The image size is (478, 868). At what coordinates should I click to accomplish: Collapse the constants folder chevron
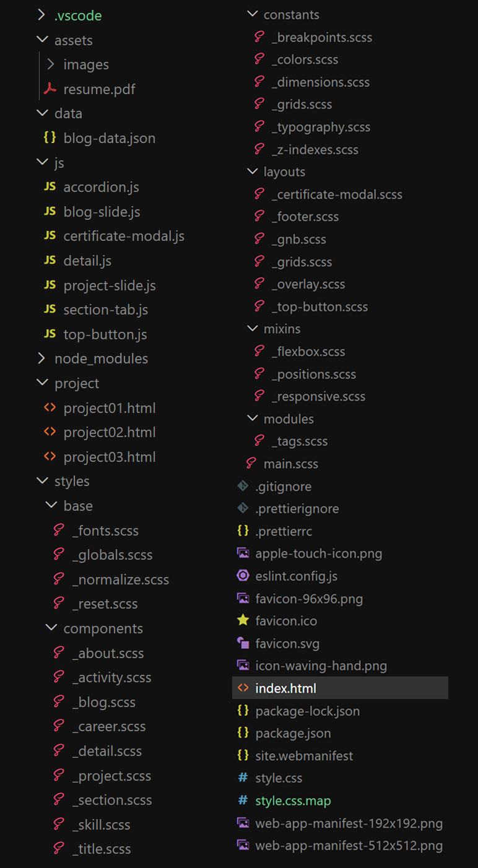coord(252,14)
